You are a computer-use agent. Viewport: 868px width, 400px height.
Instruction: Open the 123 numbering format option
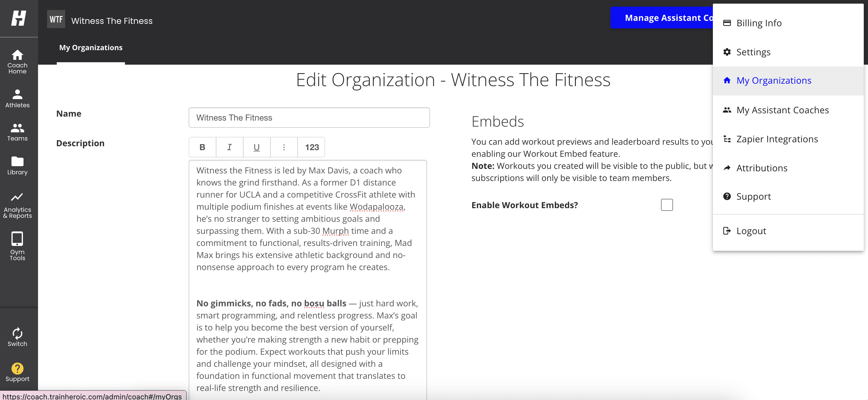311,147
